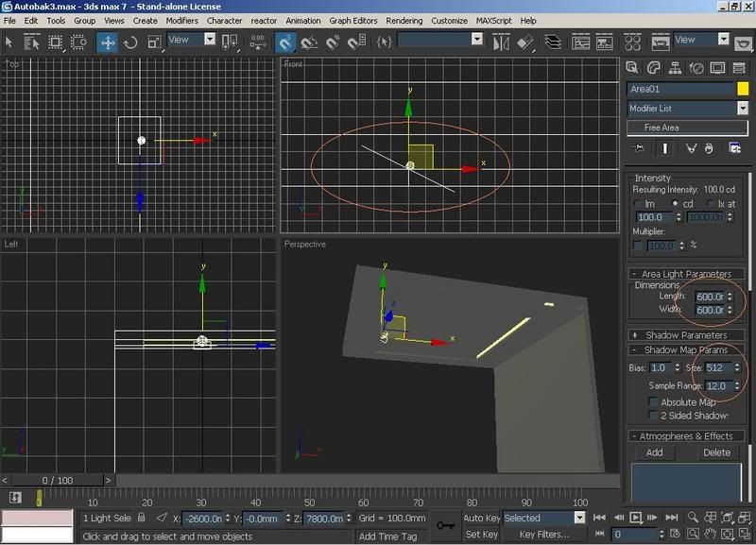756x545 pixels.
Task: Open the Rendering menu
Action: [404, 20]
